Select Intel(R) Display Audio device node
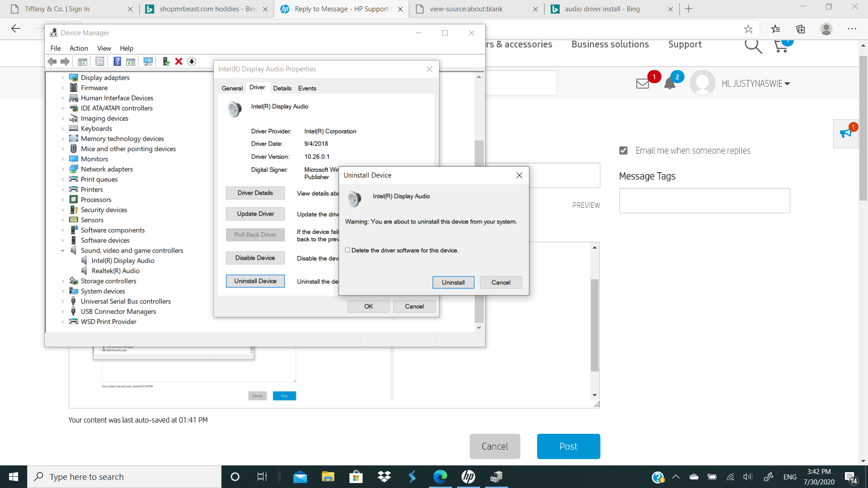Viewport: 868px width, 488px height. (123, 260)
